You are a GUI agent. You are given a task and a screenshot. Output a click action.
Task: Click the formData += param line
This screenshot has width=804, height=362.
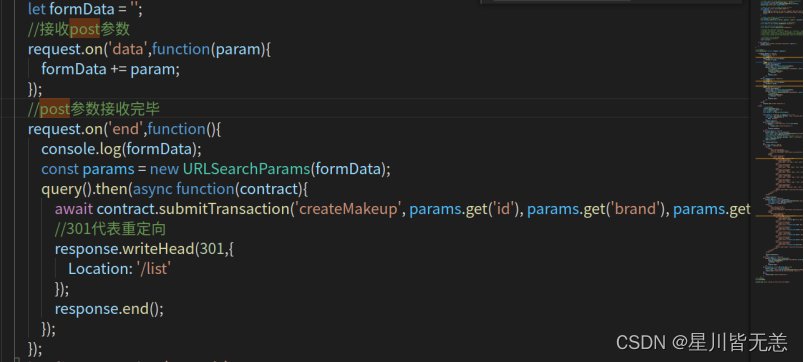pyautogui.click(x=111, y=69)
